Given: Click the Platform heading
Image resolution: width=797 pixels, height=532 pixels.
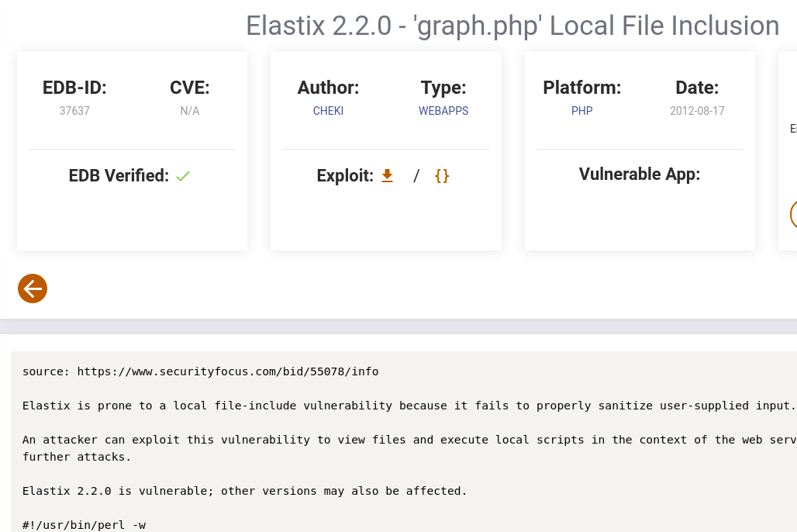Looking at the screenshot, I should (x=582, y=88).
